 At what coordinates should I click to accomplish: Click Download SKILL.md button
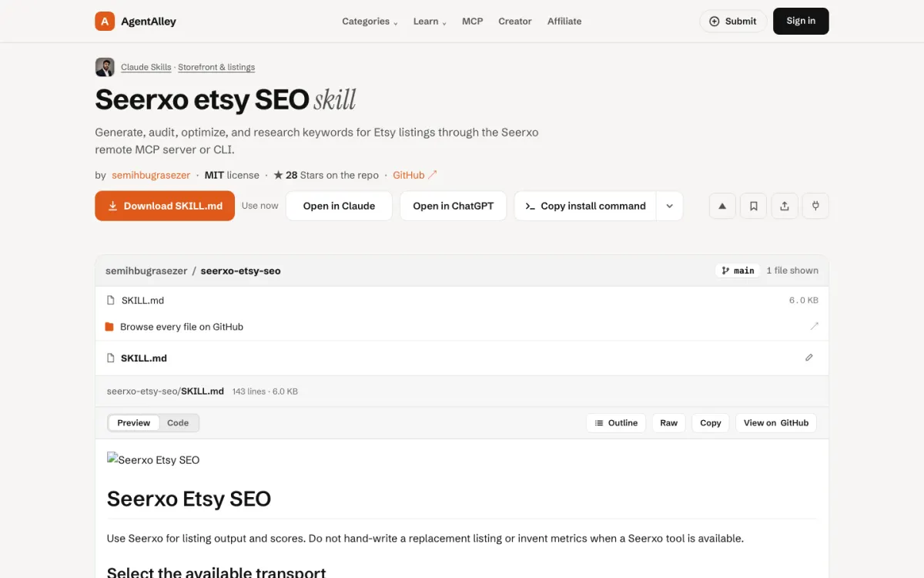165,206
